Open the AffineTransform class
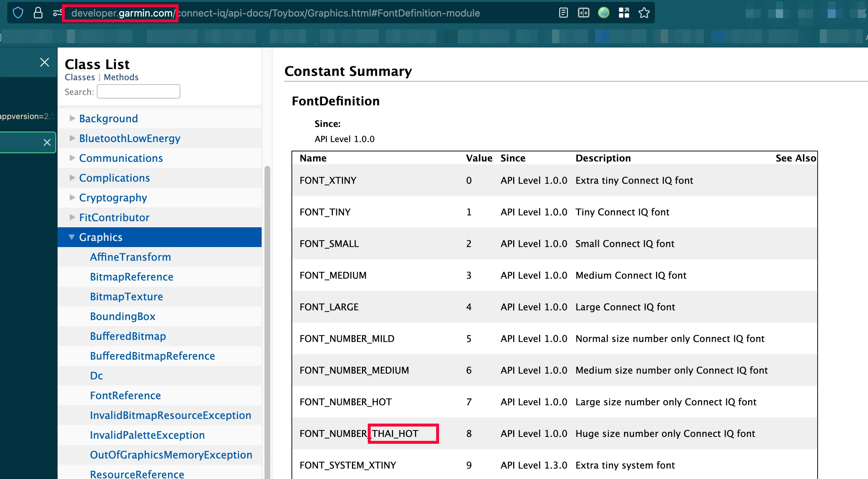 point(130,257)
